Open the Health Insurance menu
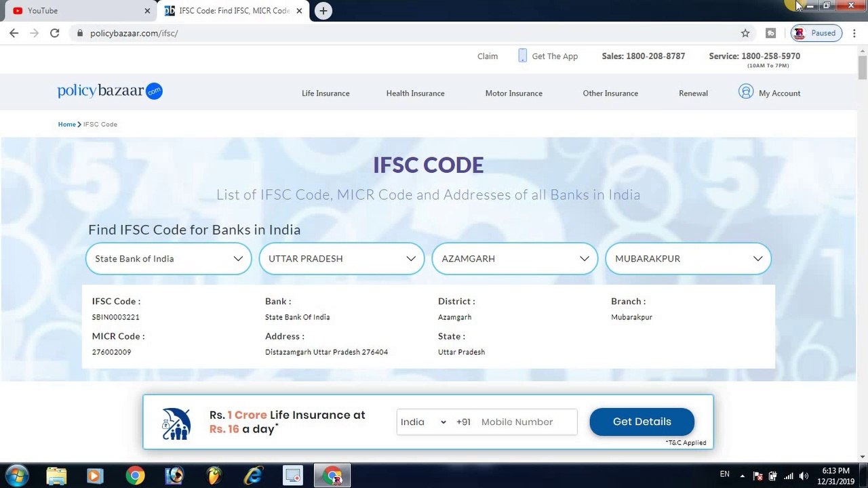The height and width of the screenshot is (488, 868). 415,94
